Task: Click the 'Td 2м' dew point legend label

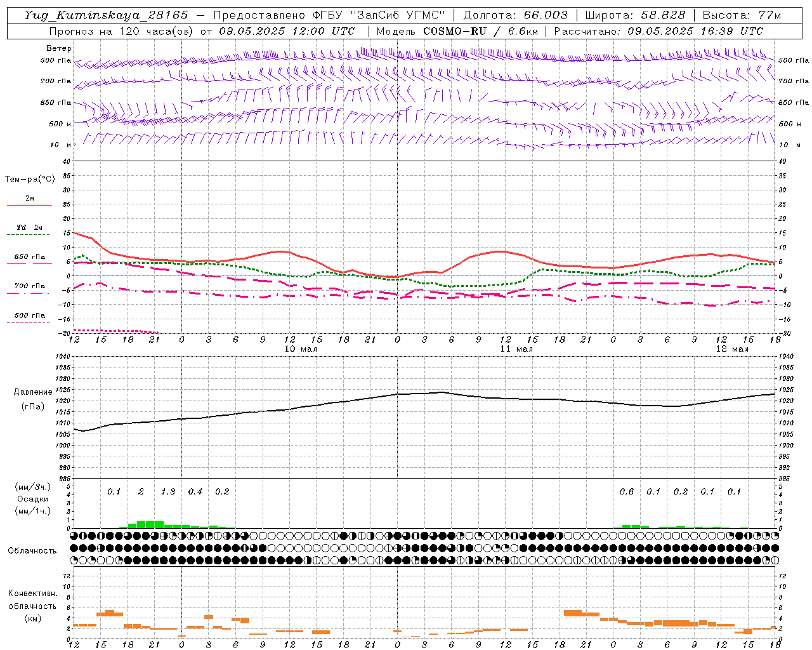Action: (x=29, y=227)
